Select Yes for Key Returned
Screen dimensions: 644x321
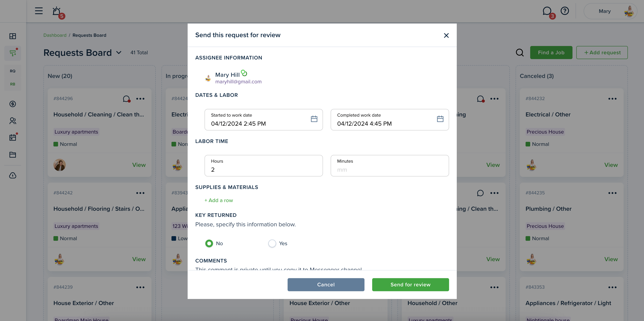[x=272, y=243]
